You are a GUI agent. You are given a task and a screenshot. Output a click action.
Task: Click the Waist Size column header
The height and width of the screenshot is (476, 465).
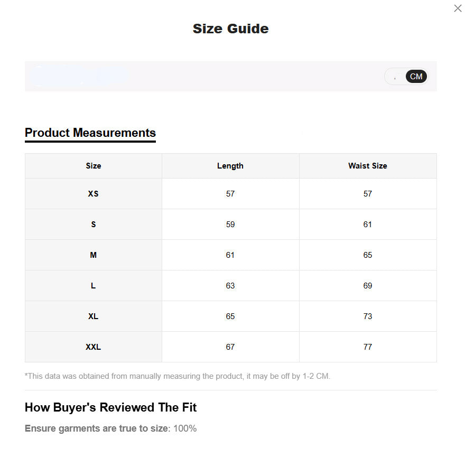pyautogui.click(x=368, y=166)
